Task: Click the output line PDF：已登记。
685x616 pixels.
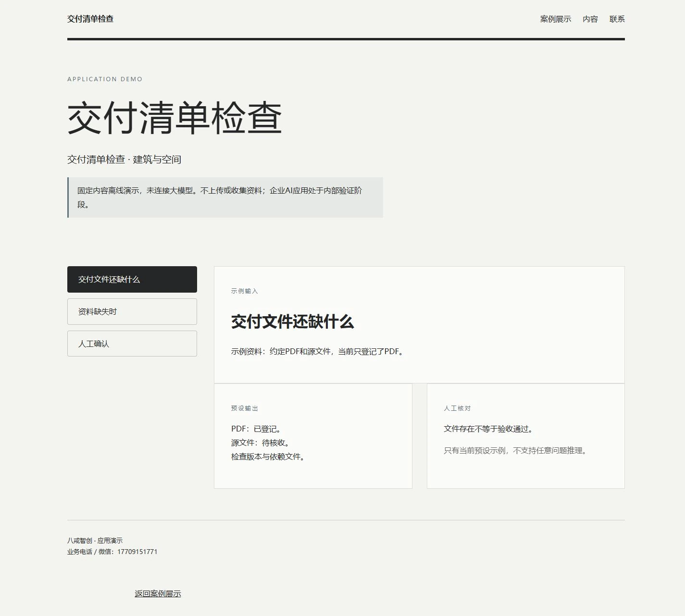Action: coord(257,429)
